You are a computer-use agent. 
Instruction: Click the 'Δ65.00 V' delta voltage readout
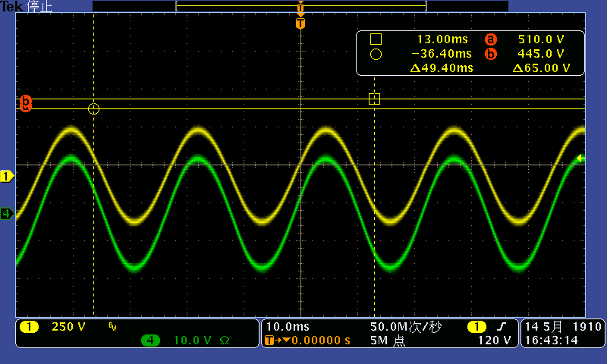(542, 68)
